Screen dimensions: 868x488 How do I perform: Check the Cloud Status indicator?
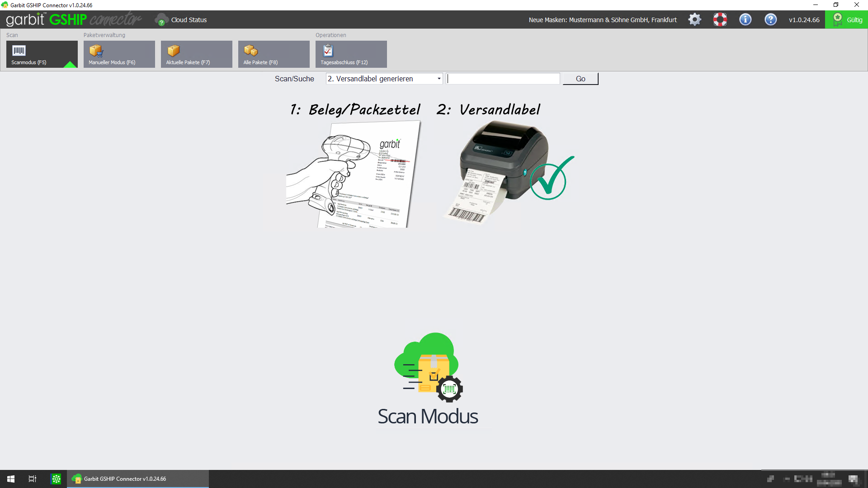click(181, 20)
